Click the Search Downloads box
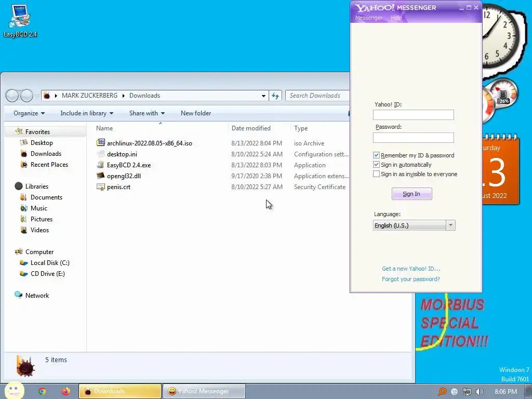 tap(318, 96)
